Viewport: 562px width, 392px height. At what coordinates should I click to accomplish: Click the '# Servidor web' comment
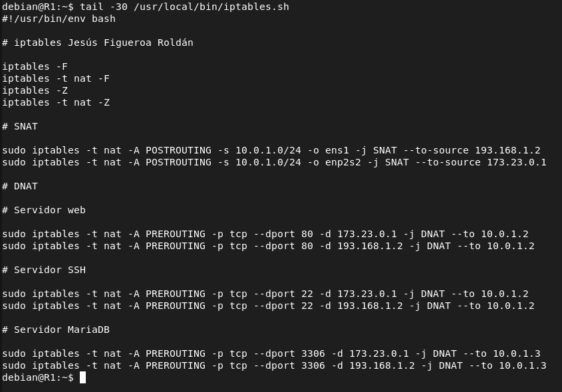[x=44, y=210]
